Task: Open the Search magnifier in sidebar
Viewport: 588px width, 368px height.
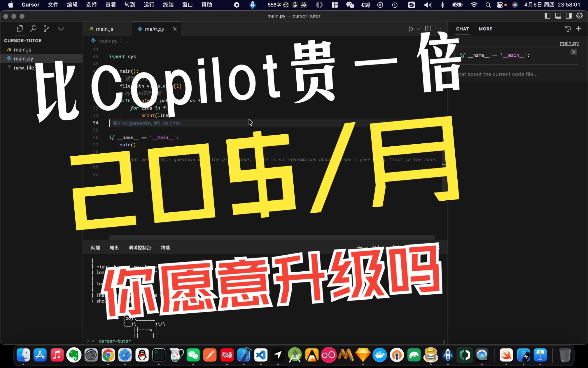Action: pyautogui.click(x=33, y=29)
